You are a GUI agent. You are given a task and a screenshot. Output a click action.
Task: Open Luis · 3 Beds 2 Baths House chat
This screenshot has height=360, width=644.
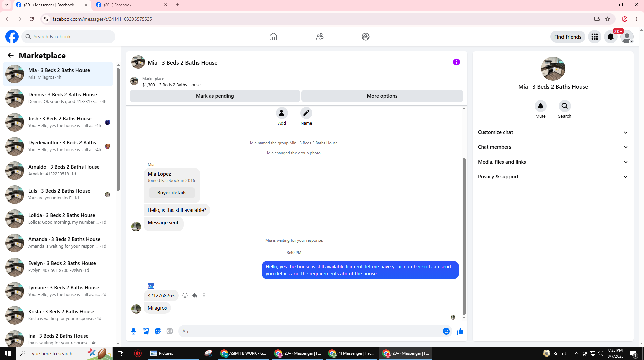pyautogui.click(x=58, y=194)
